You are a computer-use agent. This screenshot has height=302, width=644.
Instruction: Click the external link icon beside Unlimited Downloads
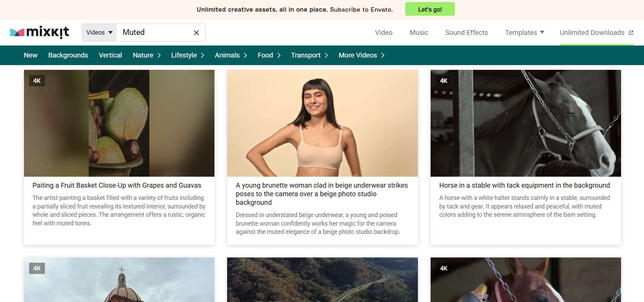point(631,33)
